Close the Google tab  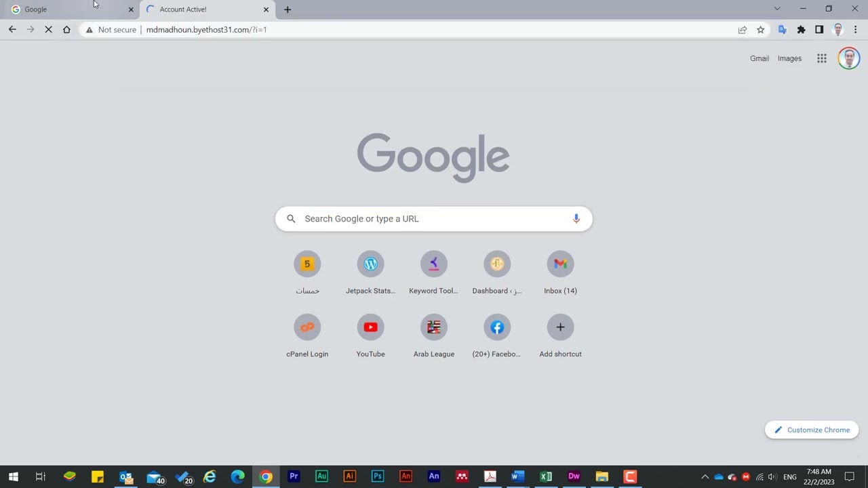click(x=131, y=9)
